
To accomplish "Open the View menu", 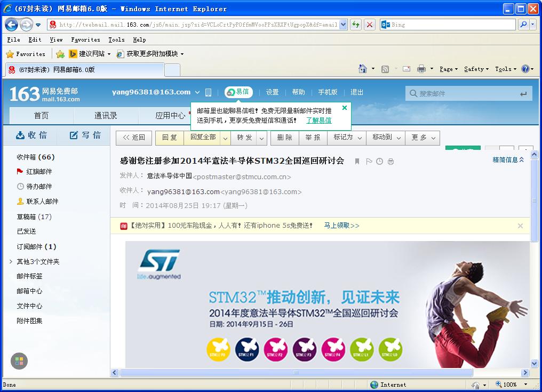I will (56, 39).
